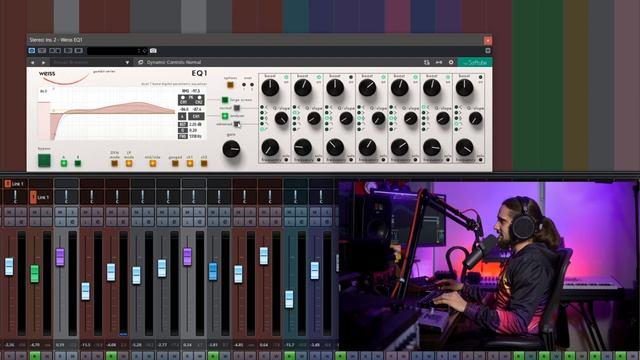This screenshot has width=640, height=360.
Task: Solo band 1 with its solo button
Action: click(286, 160)
